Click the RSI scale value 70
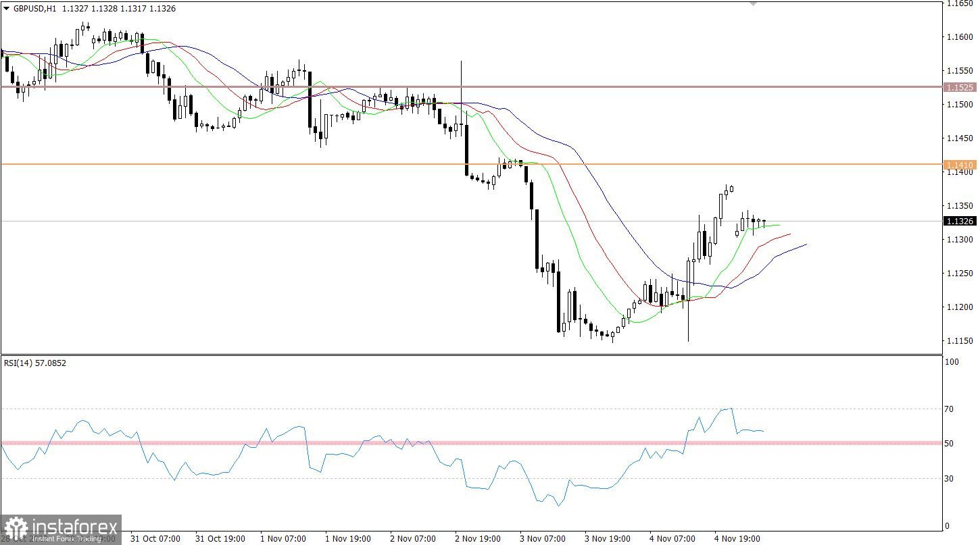Screen dimensions: 980x545 pyautogui.click(x=950, y=409)
